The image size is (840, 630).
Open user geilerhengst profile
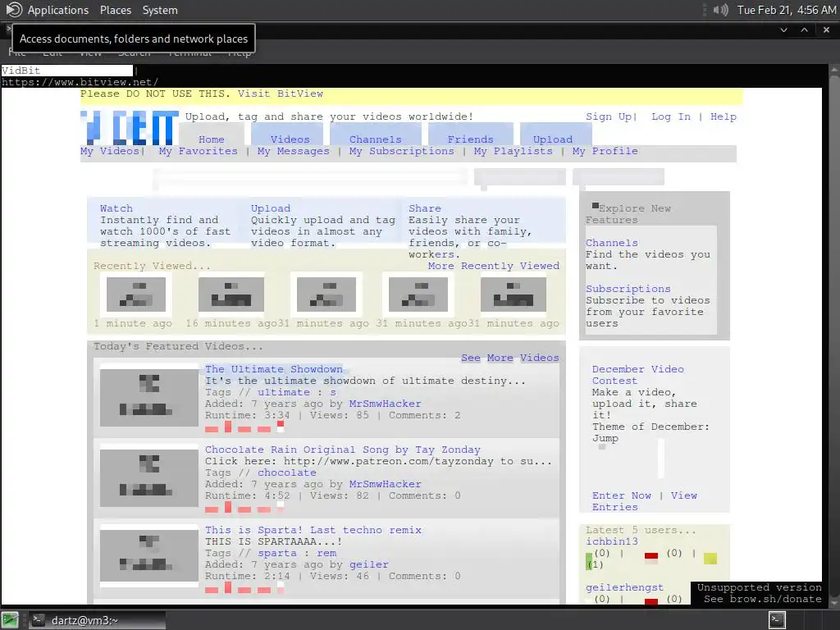[624, 587]
